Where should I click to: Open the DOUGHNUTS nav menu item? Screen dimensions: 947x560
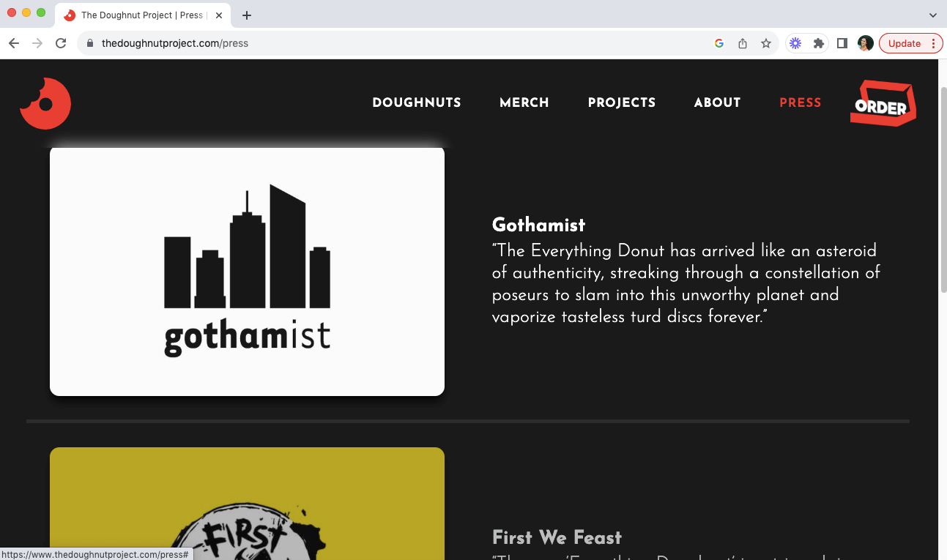(417, 102)
